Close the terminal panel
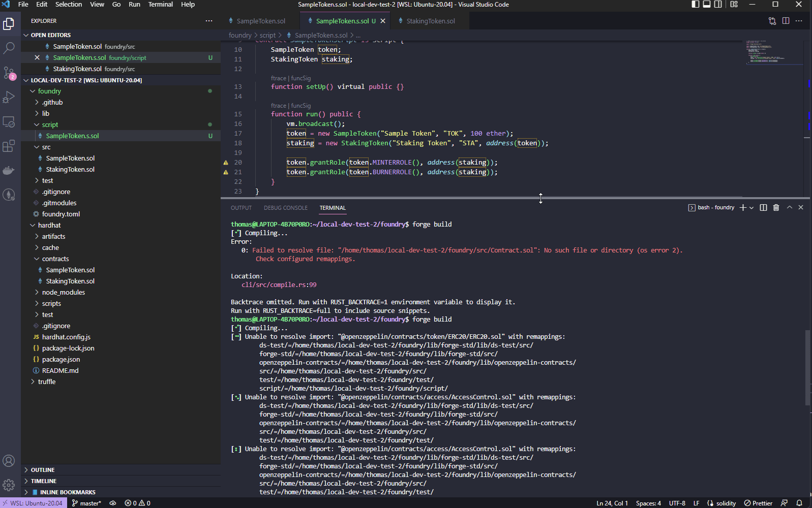The height and width of the screenshot is (508, 812). [801, 207]
